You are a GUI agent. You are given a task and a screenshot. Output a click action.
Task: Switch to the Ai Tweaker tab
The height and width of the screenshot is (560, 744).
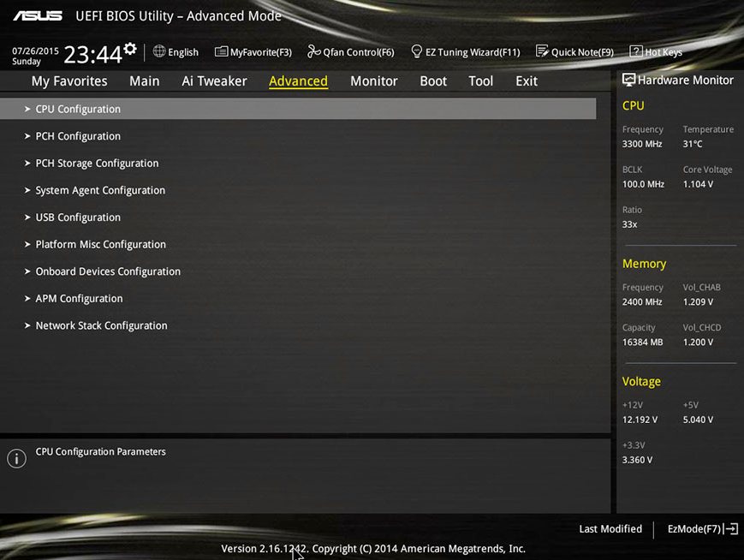214,80
